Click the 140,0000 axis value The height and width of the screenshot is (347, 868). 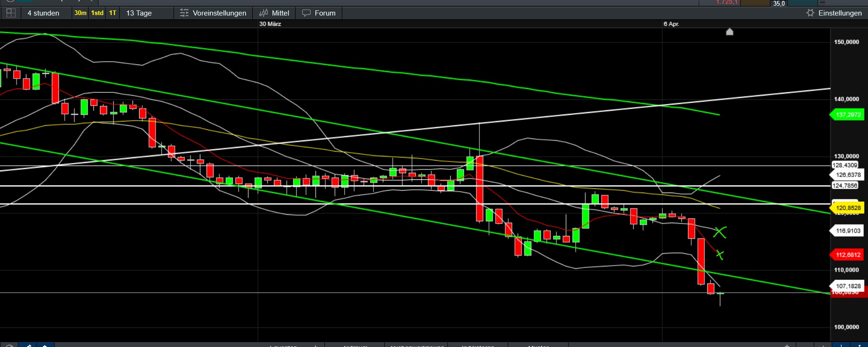coord(846,99)
